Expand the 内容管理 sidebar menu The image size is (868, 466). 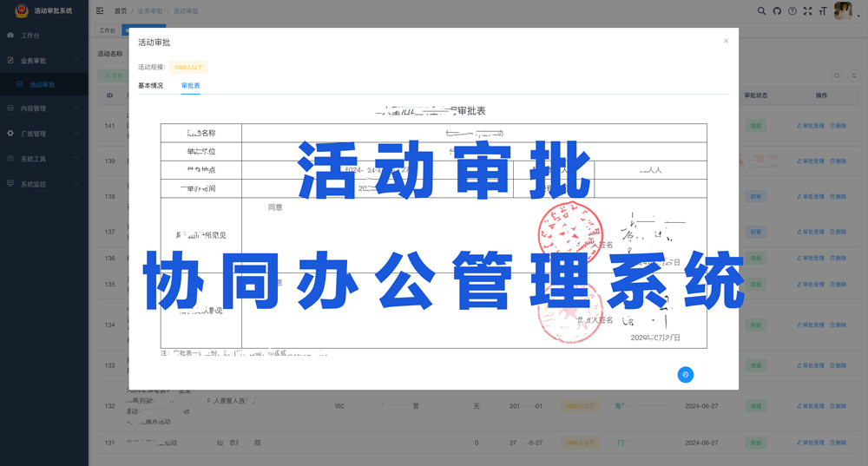coord(43,108)
